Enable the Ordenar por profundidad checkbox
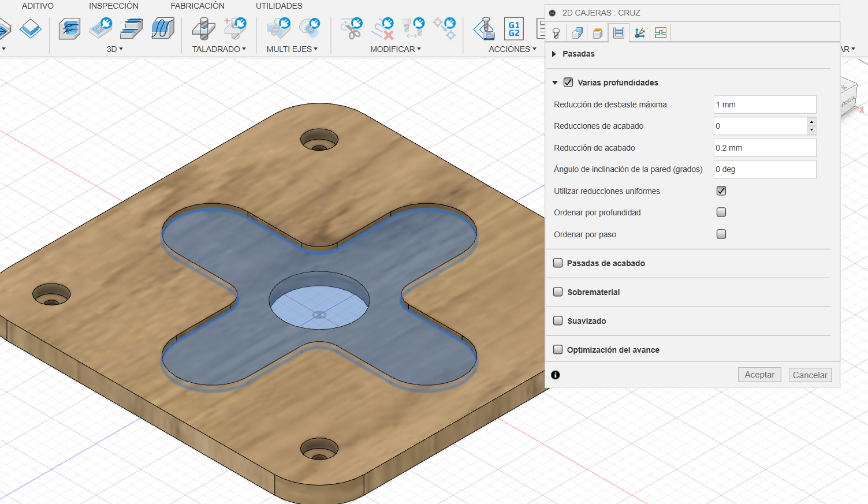 tap(721, 212)
